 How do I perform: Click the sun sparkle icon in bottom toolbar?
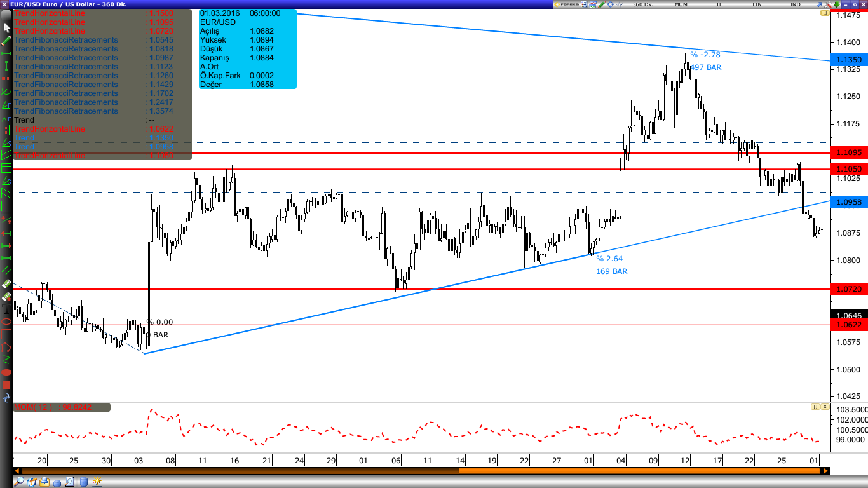pos(97,482)
